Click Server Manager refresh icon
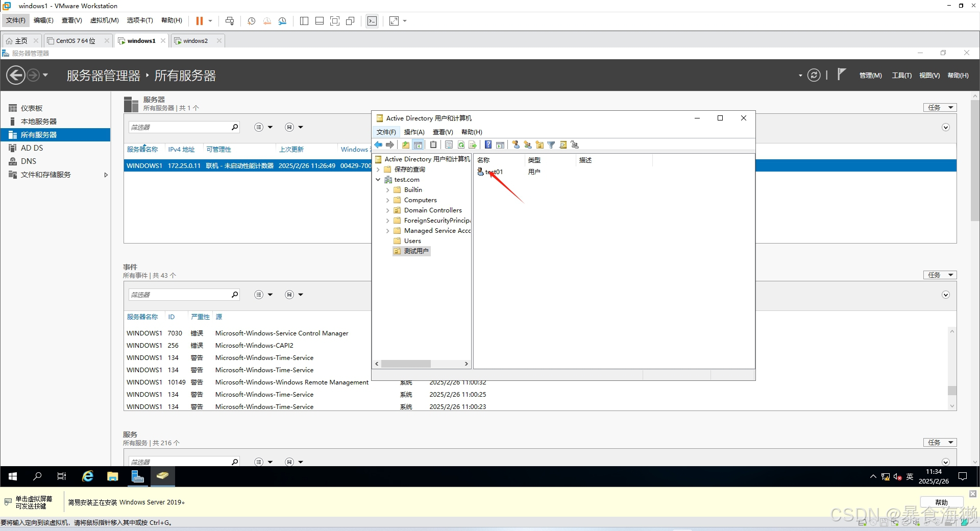Viewport: 980px width, 531px height. point(814,76)
